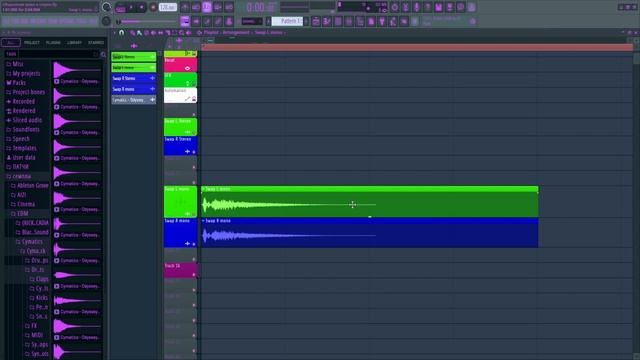This screenshot has height=360, width=640.
Task: Select Cymatics - Odyssey in picker panel
Action: pos(133,100)
